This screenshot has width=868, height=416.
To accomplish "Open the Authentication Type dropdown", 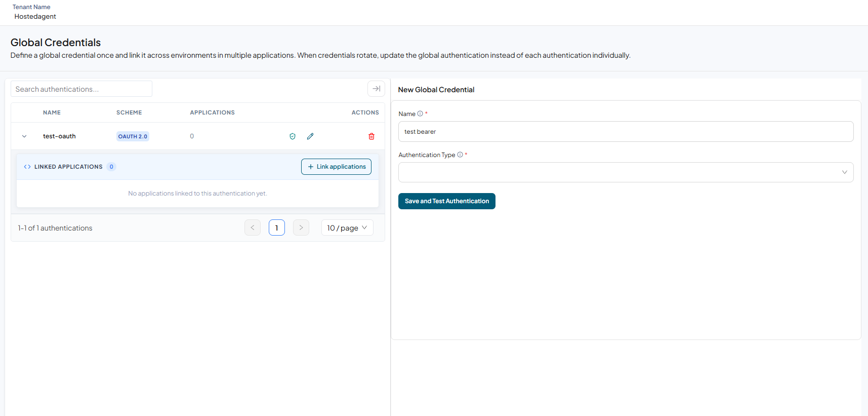I will point(626,172).
